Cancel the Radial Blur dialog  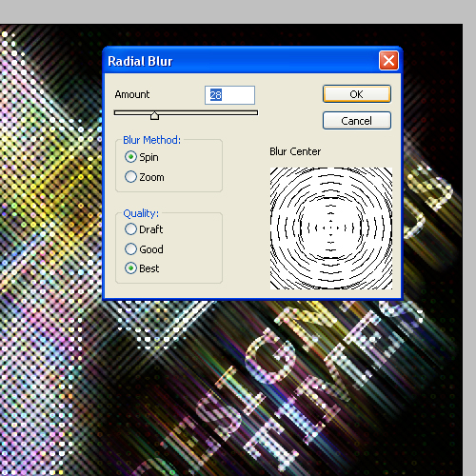coord(357,121)
